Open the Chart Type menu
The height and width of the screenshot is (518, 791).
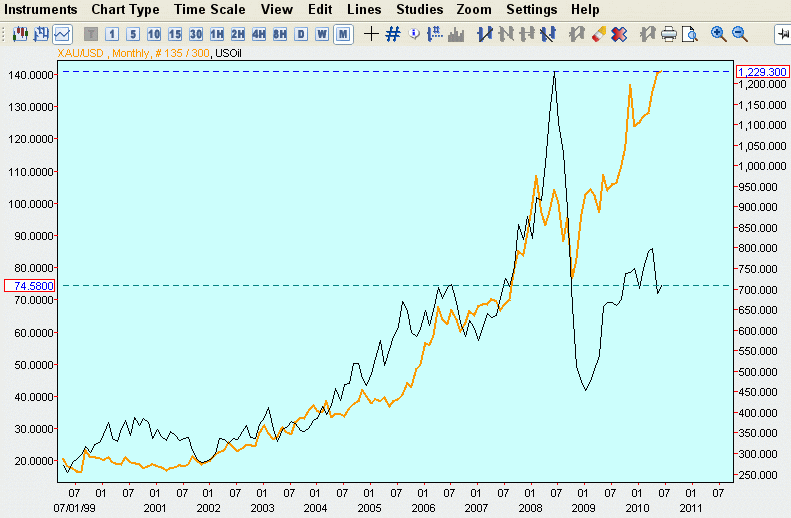coord(126,10)
